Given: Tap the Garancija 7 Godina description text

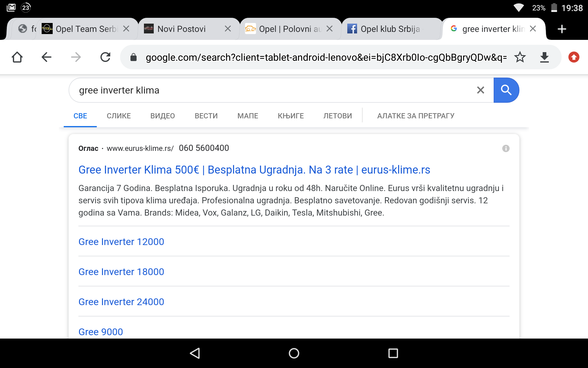Looking at the screenshot, I should click(x=291, y=200).
